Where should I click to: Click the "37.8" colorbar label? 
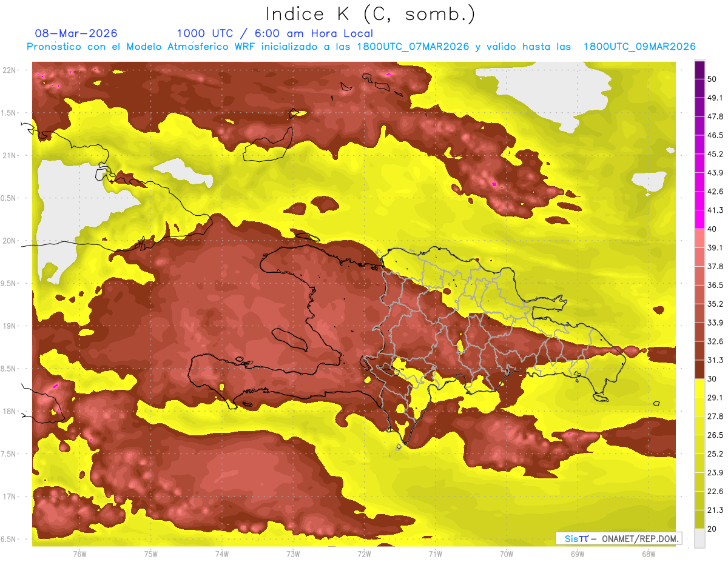coord(715,266)
